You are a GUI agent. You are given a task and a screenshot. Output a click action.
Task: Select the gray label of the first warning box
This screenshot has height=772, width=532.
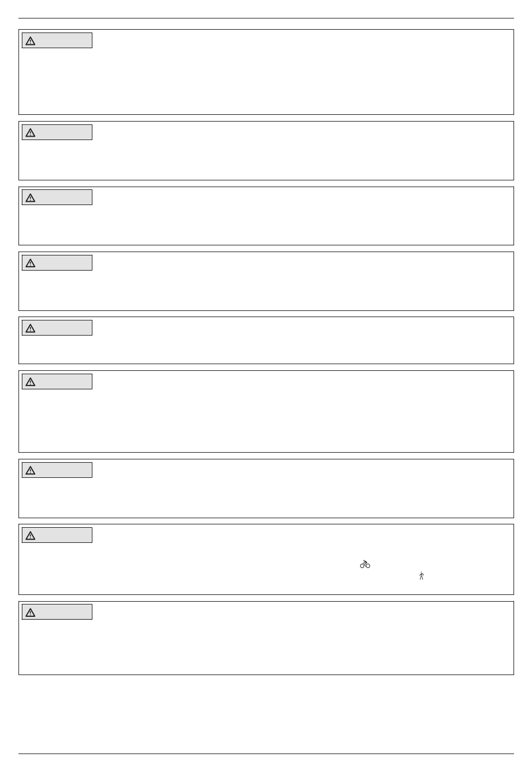pyautogui.click(x=57, y=40)
